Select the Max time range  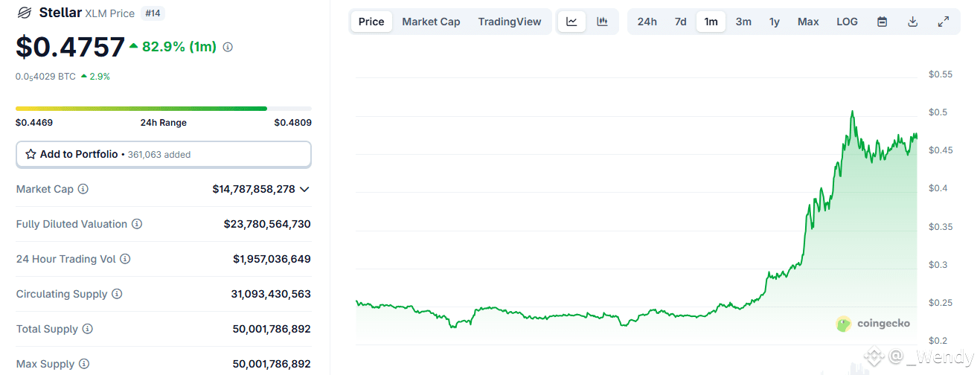[x=808, y=22]
